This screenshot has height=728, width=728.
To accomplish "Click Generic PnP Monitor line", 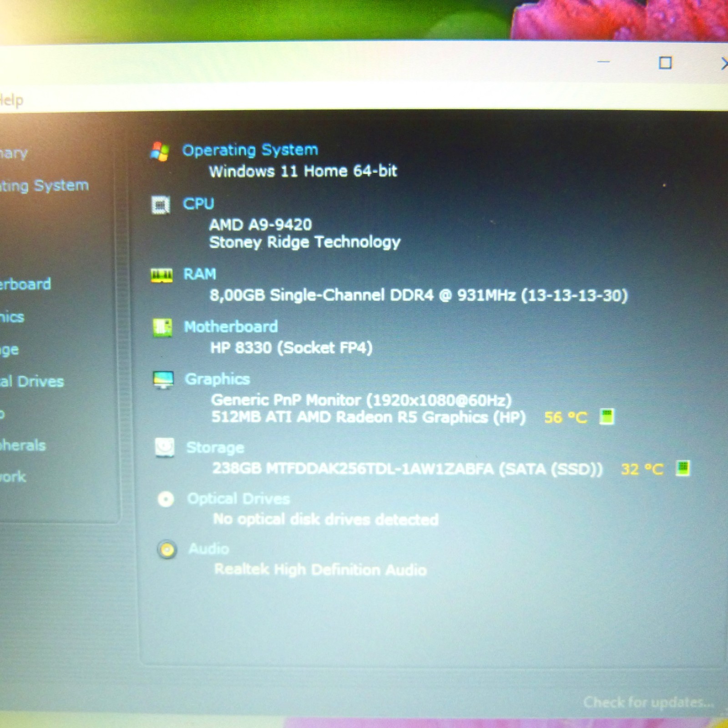I will pos(361,400).
